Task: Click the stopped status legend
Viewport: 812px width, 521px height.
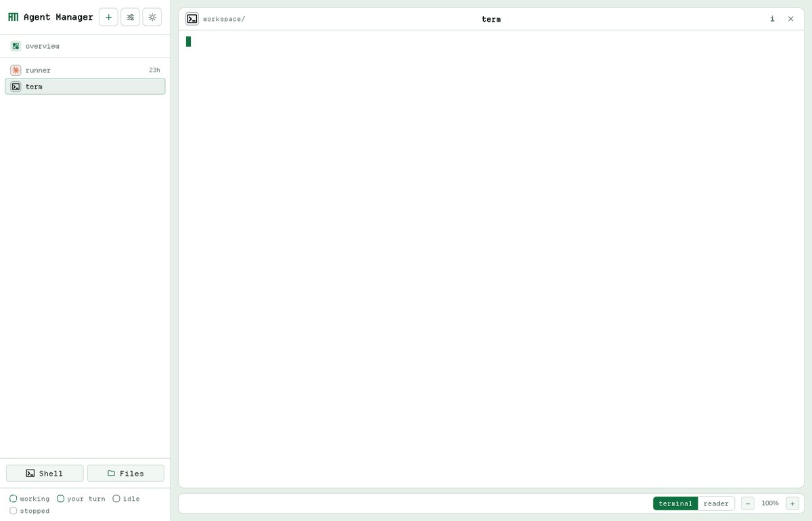Action: [x=30, y=511]
